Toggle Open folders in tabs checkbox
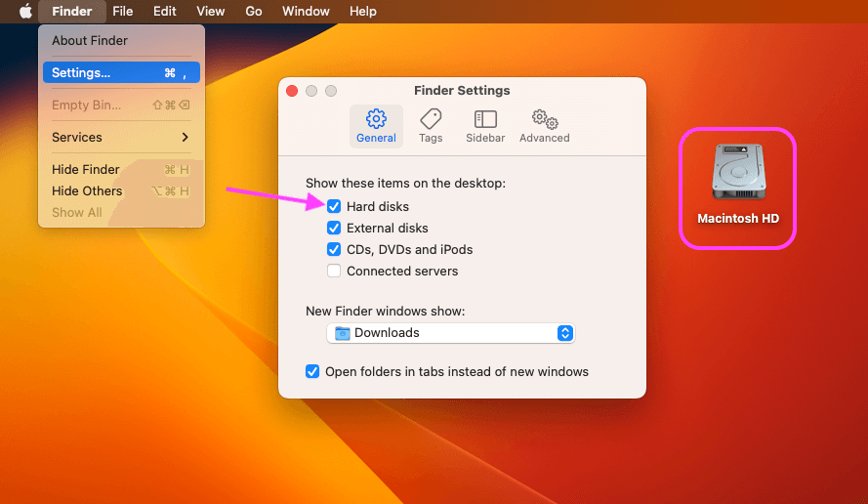 [x=312, y=371]
